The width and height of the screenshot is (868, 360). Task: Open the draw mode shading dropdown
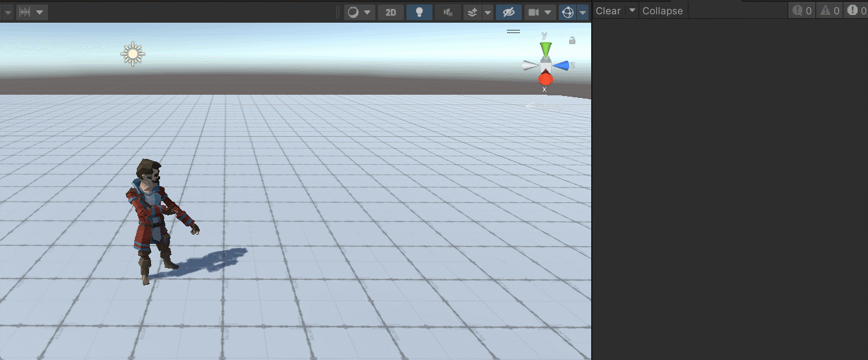pos(360,12)
